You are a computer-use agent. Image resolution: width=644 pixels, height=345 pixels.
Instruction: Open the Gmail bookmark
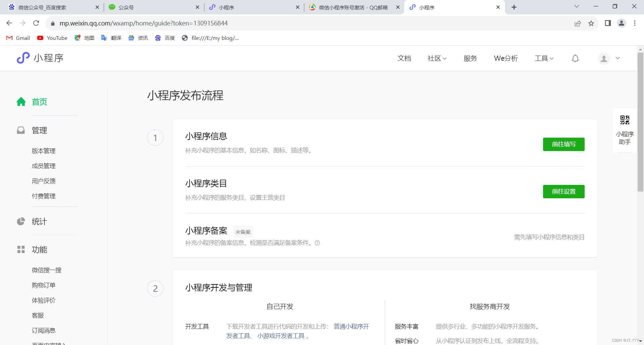coord(18,38)
